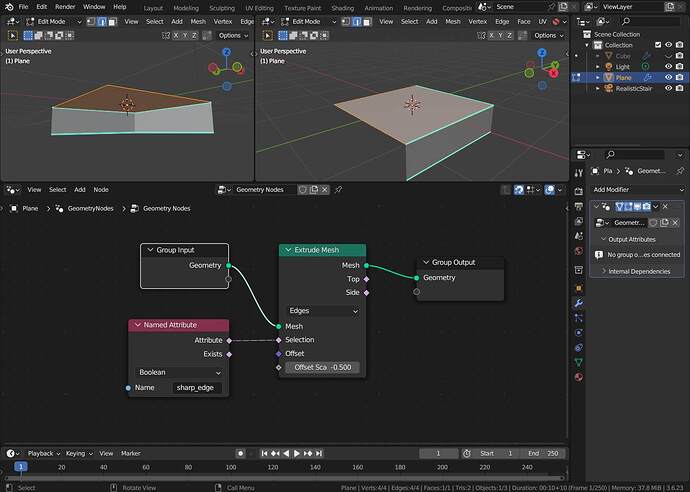Open Add menu in node editor
Image resolution: width=690 pixels, height=492 pixels.
[80, 190]
